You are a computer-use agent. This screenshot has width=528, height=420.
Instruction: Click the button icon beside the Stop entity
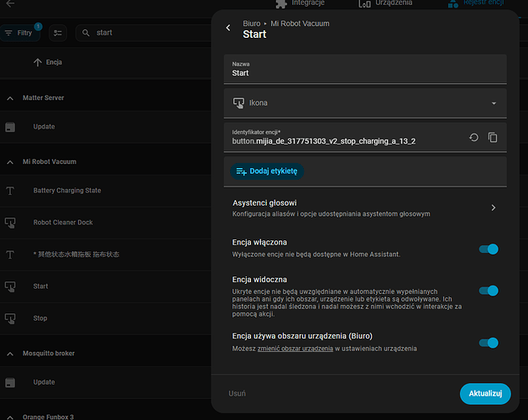(10, 318)
